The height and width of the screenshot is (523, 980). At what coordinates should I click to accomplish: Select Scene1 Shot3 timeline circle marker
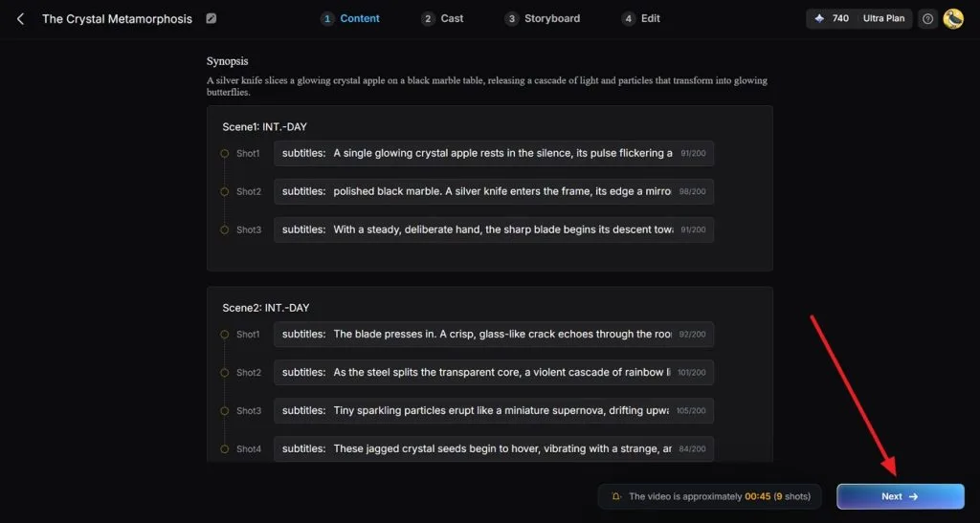pos(224,229)
